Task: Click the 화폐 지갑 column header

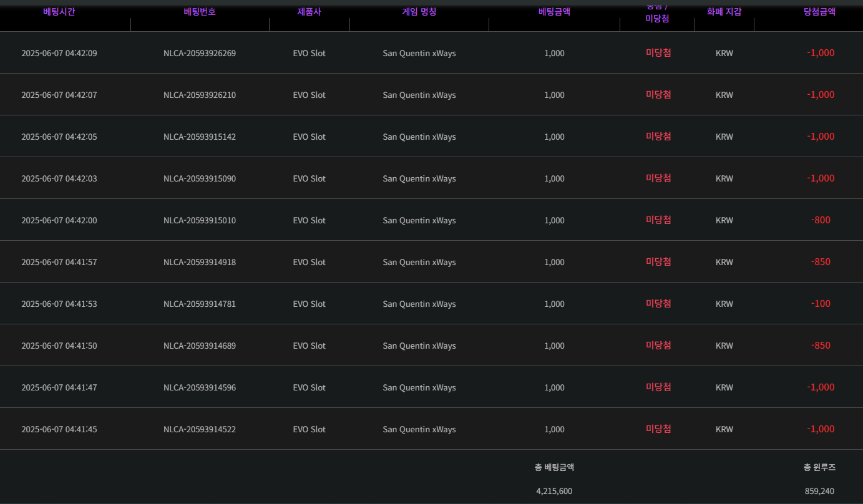Action: point(724,12)
